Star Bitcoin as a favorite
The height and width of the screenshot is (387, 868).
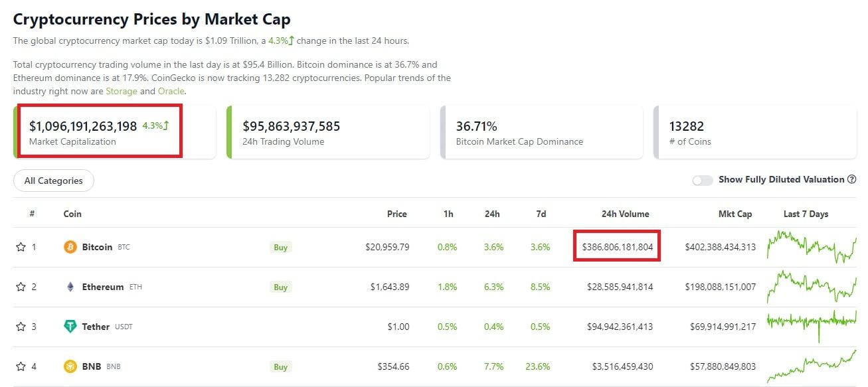21,247
